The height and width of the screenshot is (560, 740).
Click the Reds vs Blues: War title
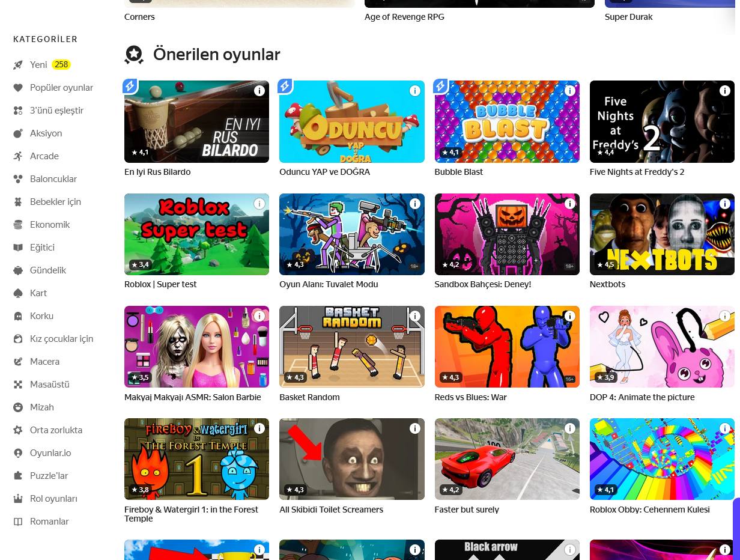(470, 397)
